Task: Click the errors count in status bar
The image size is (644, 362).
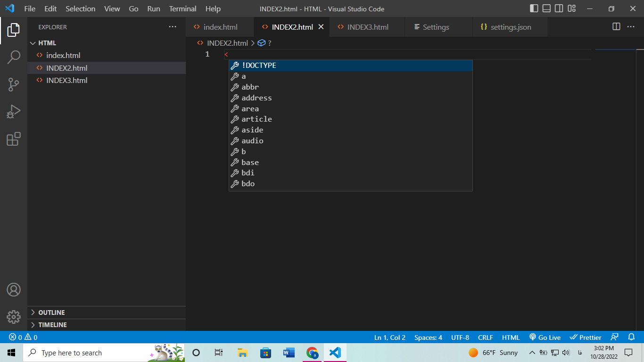Action: [x=16, y=337]
